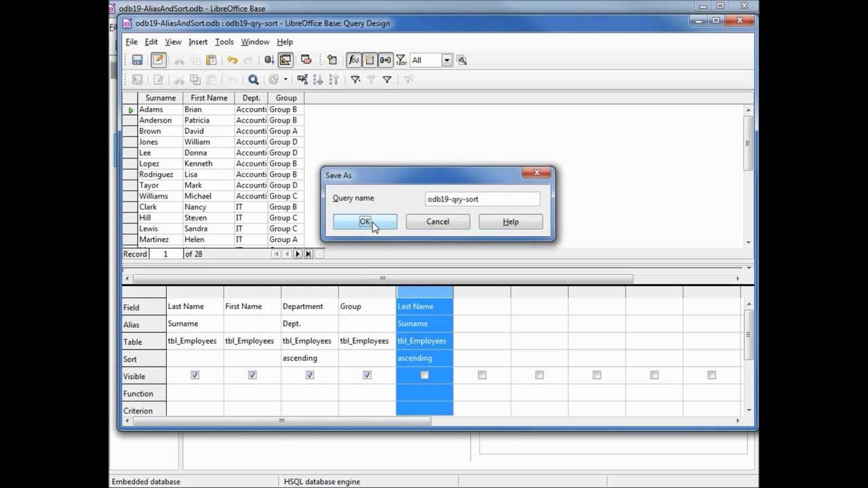Click the record number field showing 1
Image resolution: width=868 pixels, height=488 pixels.
point(165,253)
